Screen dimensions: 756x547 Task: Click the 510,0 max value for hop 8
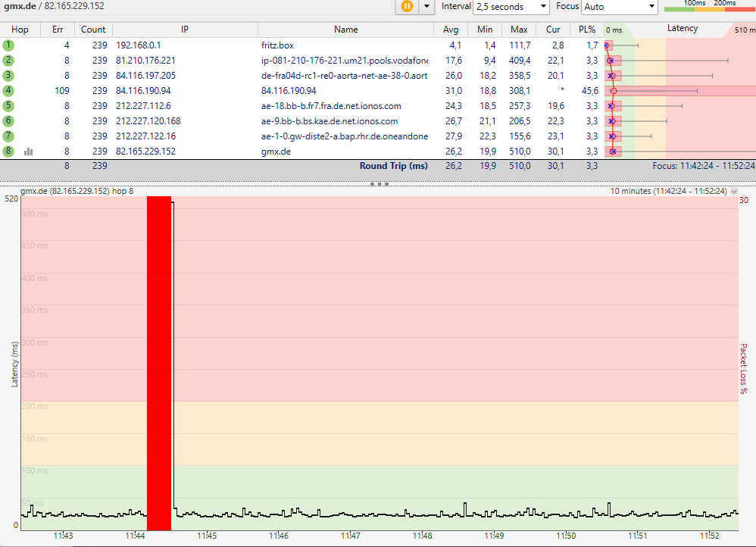point(520,152)
